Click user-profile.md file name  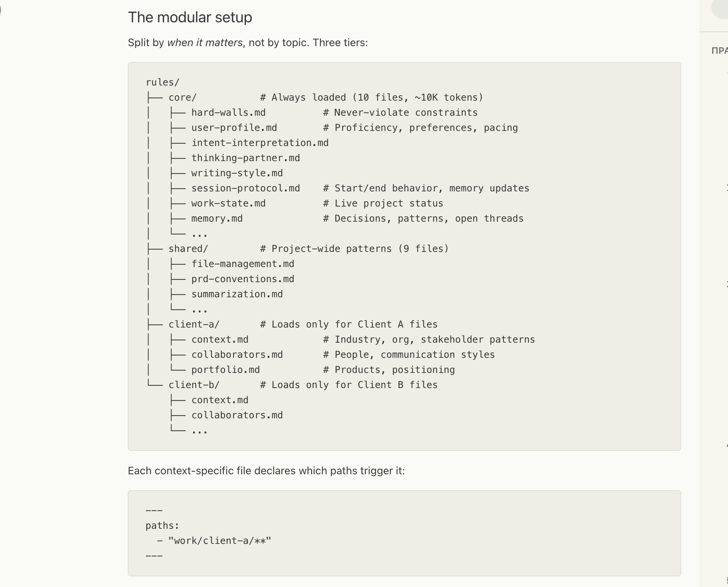pyautogui.click(x=234, y=127)
